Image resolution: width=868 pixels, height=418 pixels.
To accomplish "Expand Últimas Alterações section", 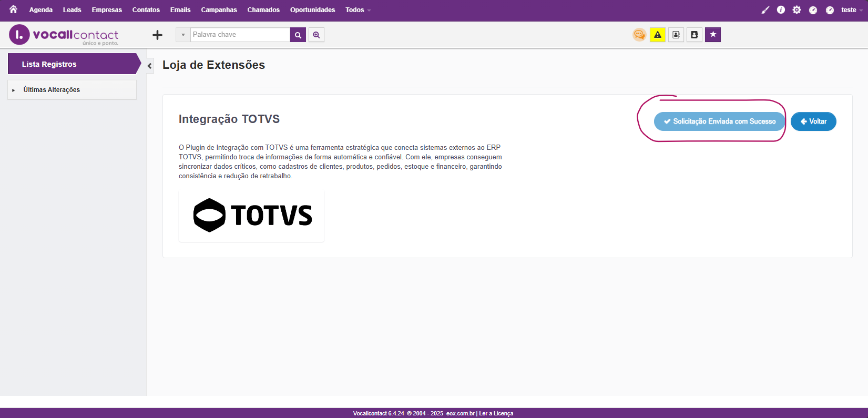I will coord(52,90).
